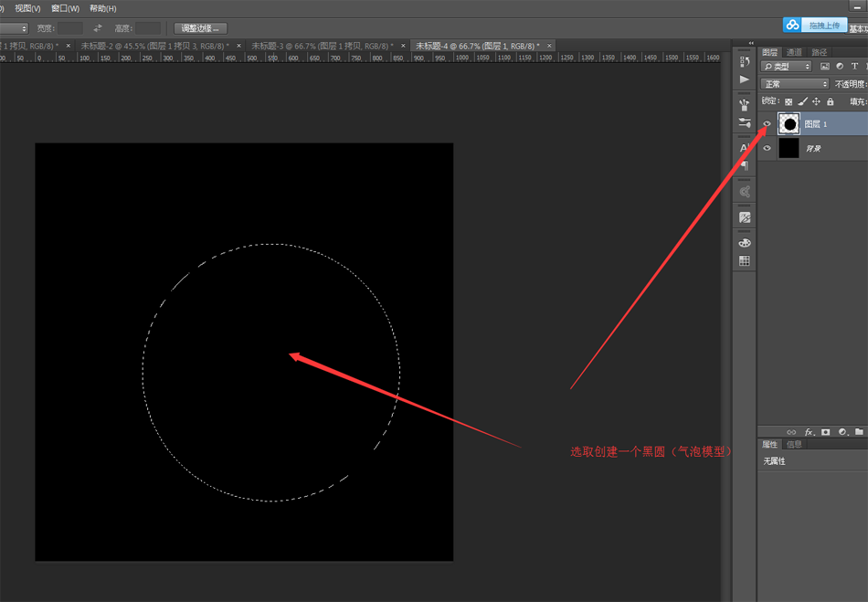Image resolution: width=868 pixels, height=602 pixels.
Task: Hide 图层 1 using its eye icon
Action: point(767,123)
